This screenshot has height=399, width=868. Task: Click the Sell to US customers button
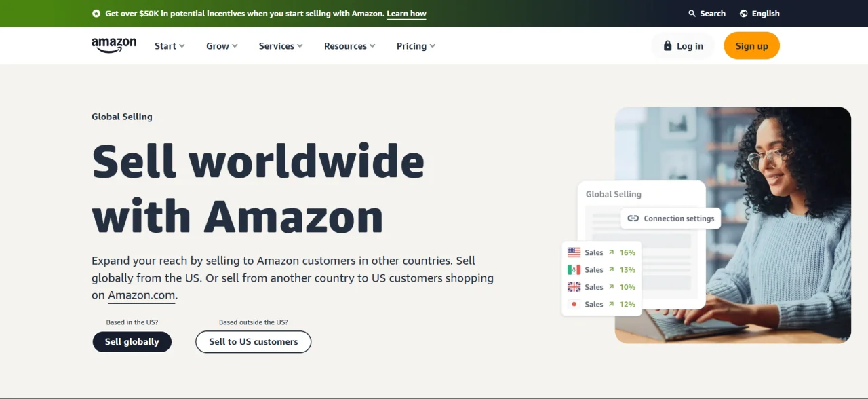pyautogui.click(x=254, y=342)
